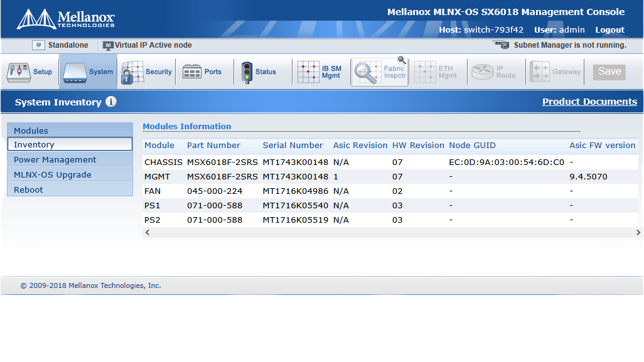Click serial number MT1716K05519
This screenshot has width=644, height=362.
click(295, 220)
